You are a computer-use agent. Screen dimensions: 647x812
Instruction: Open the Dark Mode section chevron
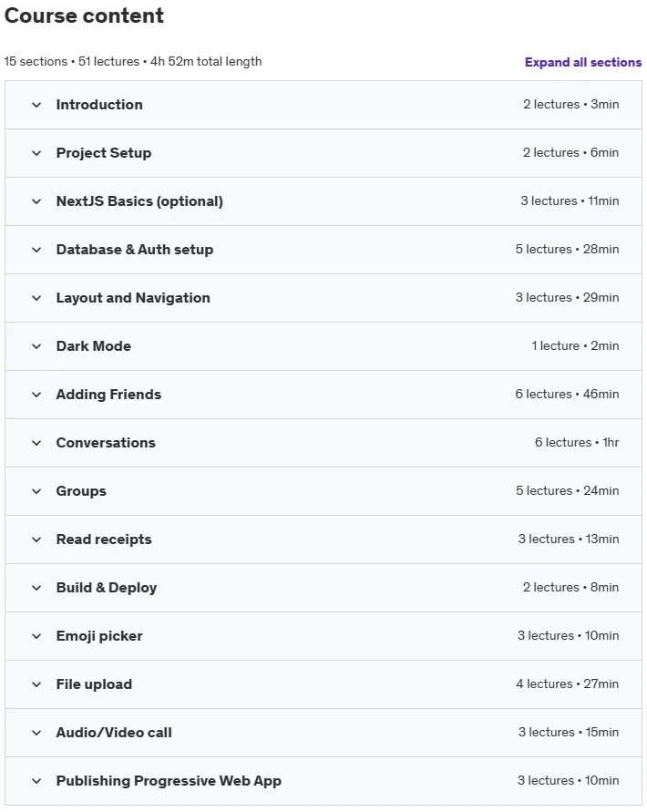coord(36,346)
